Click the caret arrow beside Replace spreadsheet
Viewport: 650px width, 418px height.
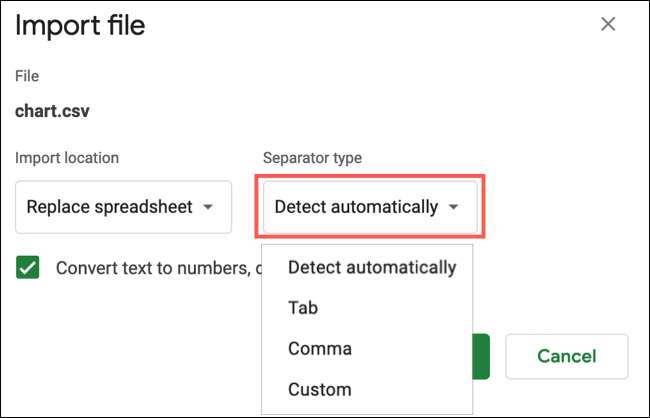tap(208, 208)
